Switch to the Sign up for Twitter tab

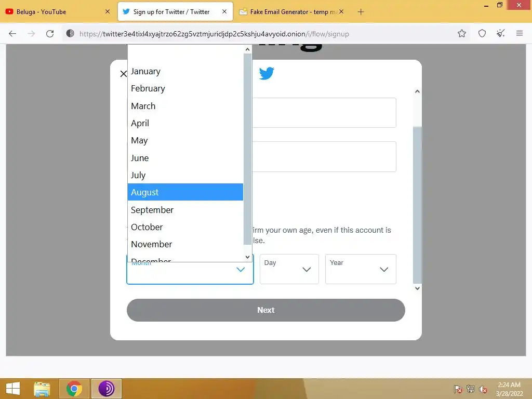[176, 12]
